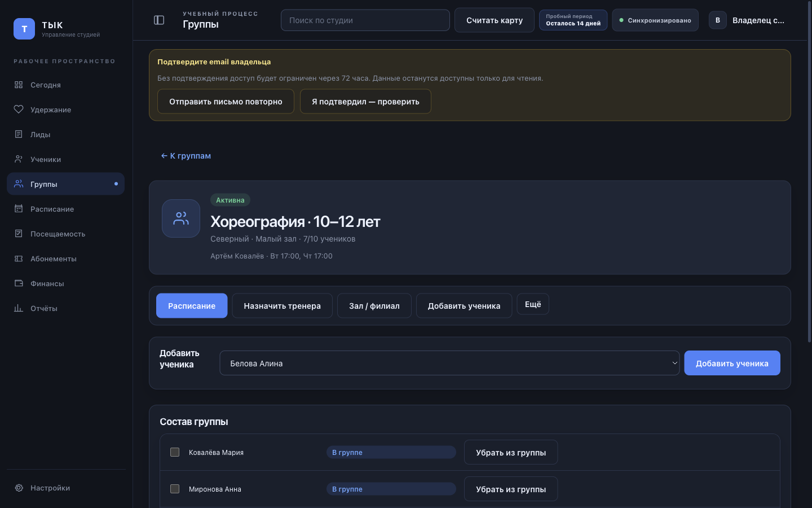812x508 pixels.
Task: Click the Отчёты chart icon
Action: click(x=19, y=308)
